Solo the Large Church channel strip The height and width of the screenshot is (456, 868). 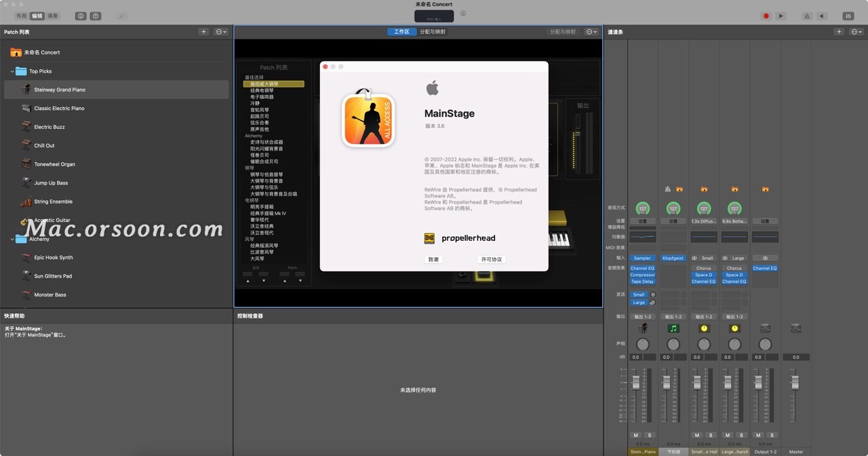741,435
